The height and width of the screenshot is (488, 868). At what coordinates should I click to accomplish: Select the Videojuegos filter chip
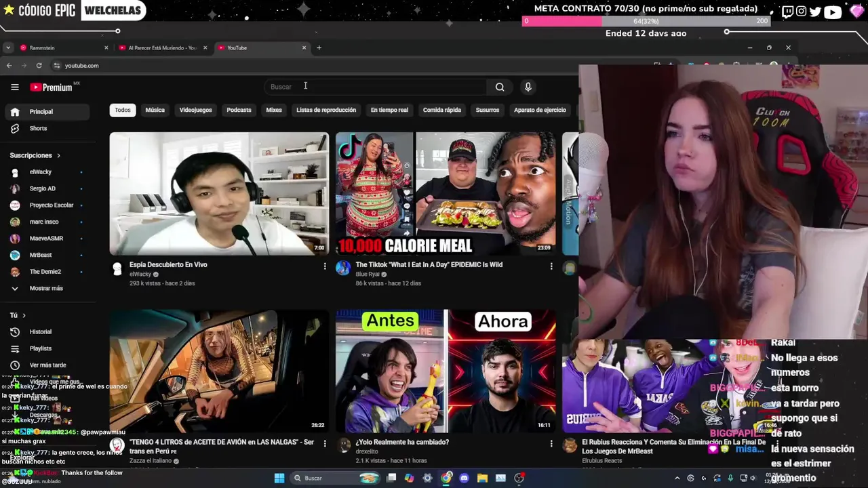[x=195, y=110]
